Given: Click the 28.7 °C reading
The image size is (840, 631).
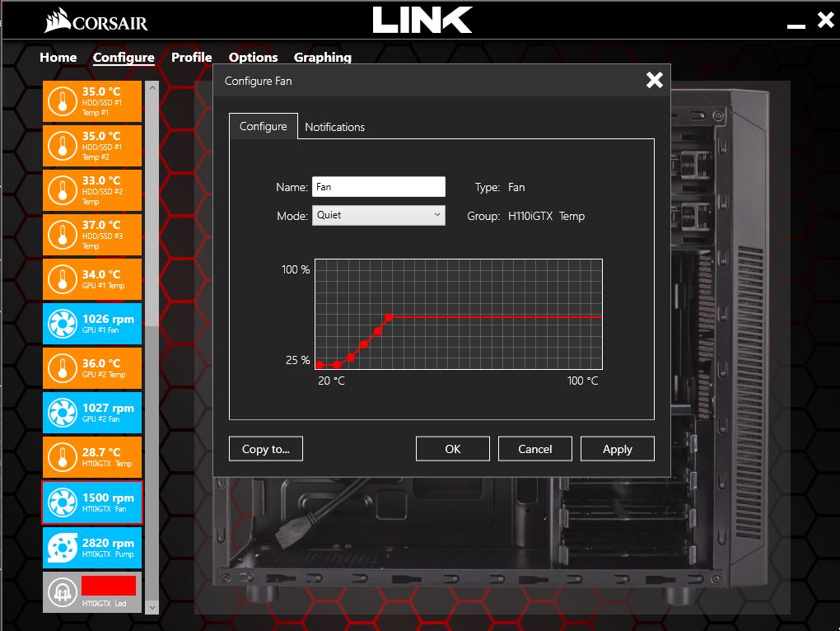Looking at the screenshot, I should (x=101, y=452).
